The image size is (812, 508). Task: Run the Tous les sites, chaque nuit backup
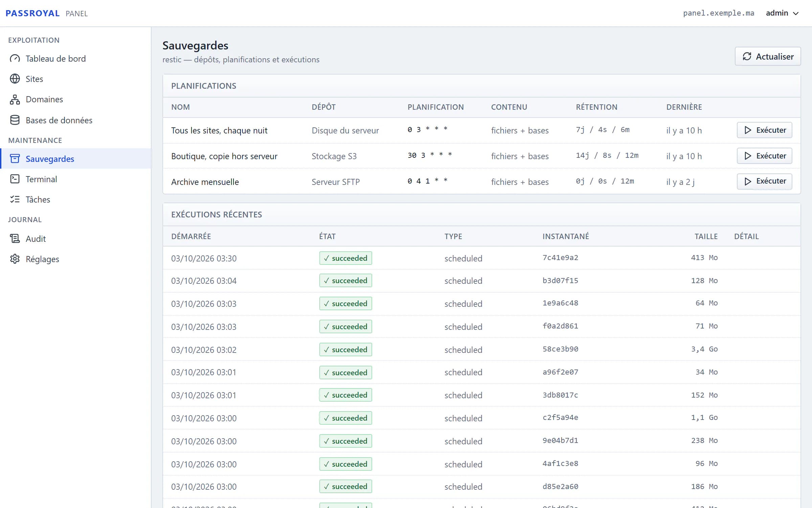(764, 130)
